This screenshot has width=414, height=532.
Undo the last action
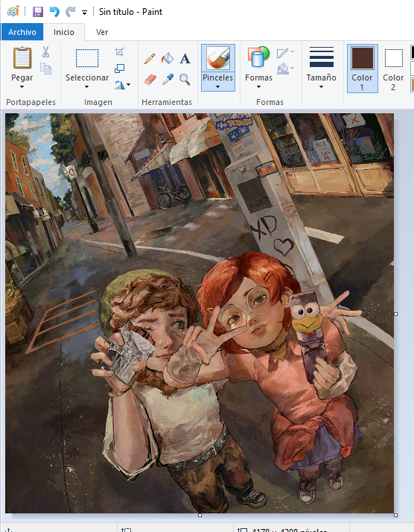pos(54,12)
